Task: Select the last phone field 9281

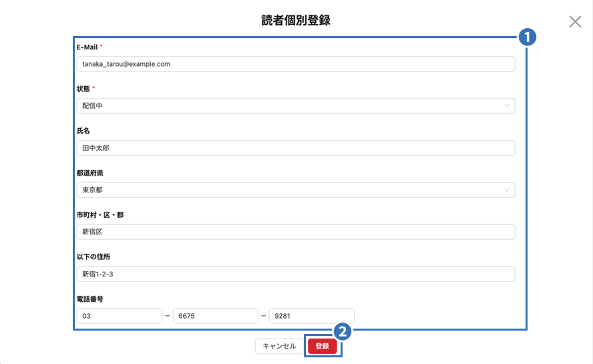Action: click(x=311, y=316)
